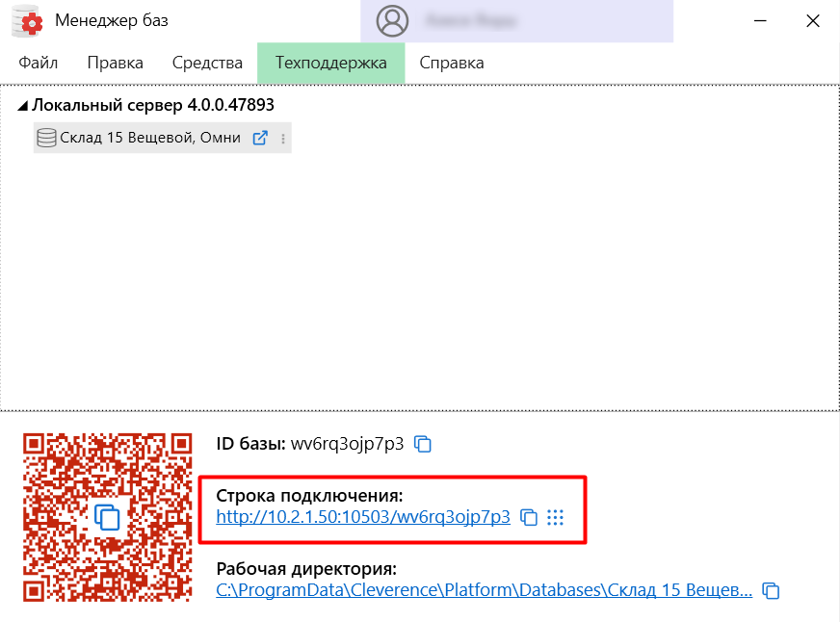Click the database cylinder icon beside Склад 15
This screenshot has height=622, width=840.
click(46, 138)
